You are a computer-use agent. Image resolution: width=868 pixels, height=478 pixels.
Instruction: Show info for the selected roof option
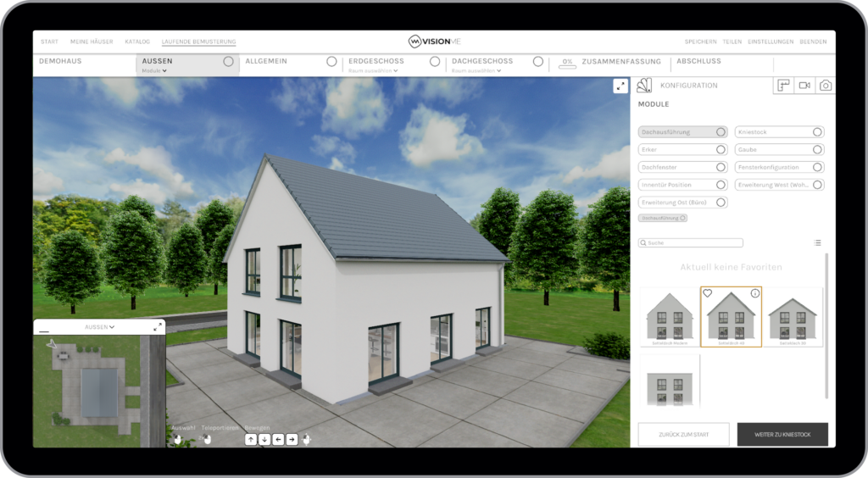[754, 293]
